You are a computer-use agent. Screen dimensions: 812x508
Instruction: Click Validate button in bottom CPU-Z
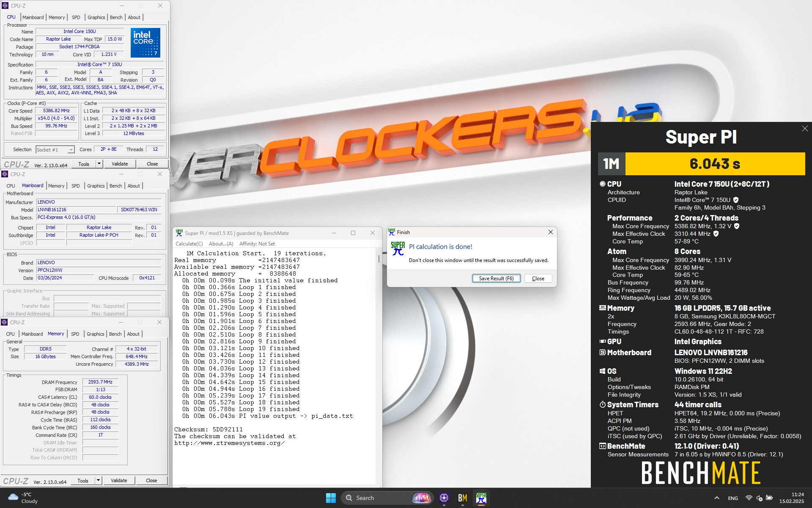(119, 480)
